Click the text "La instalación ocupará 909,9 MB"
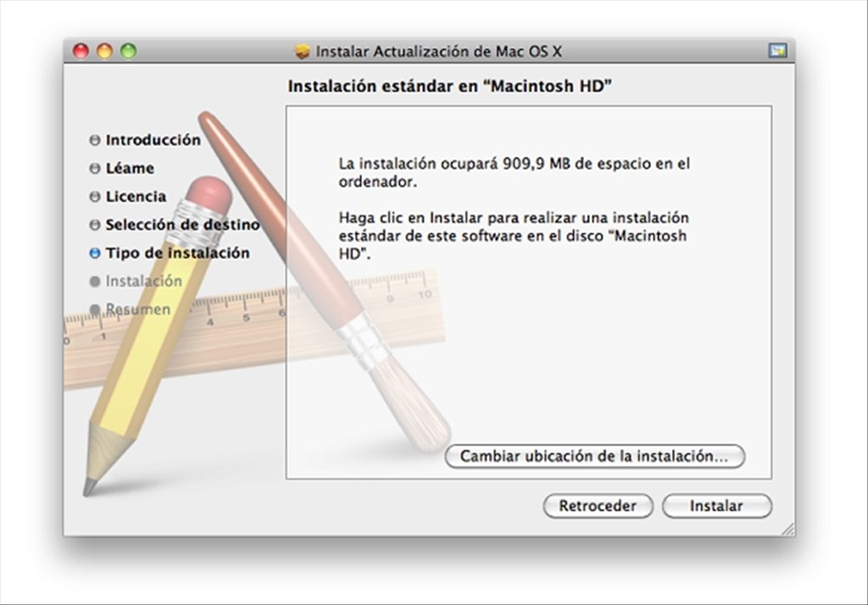The image size is (868, 605). (454, 164)
